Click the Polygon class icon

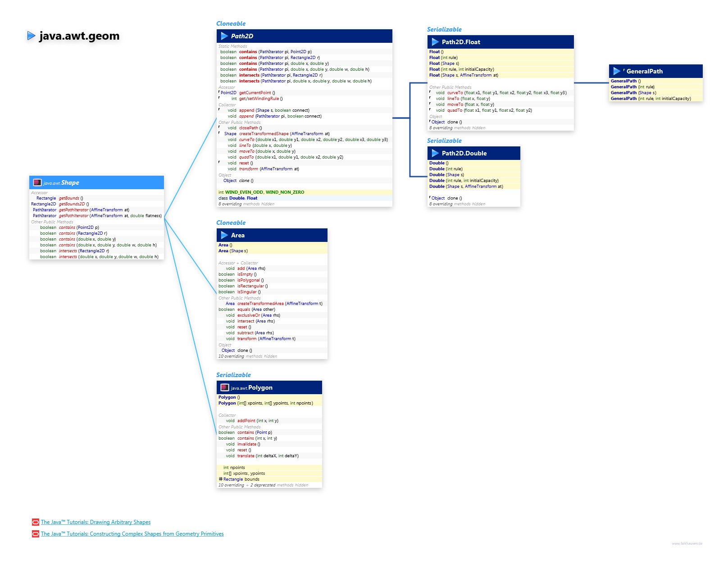(x=224, y=387)
